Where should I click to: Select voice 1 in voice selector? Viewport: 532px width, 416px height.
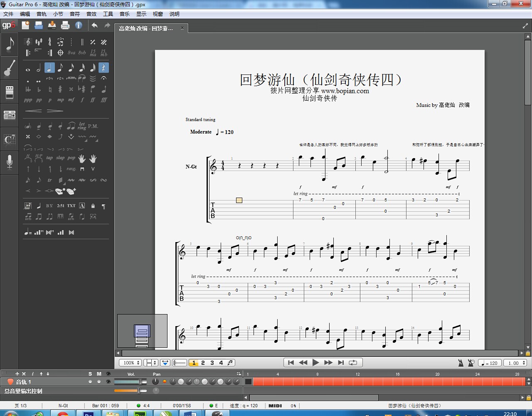pyautogui.click(x=194, y=363)
